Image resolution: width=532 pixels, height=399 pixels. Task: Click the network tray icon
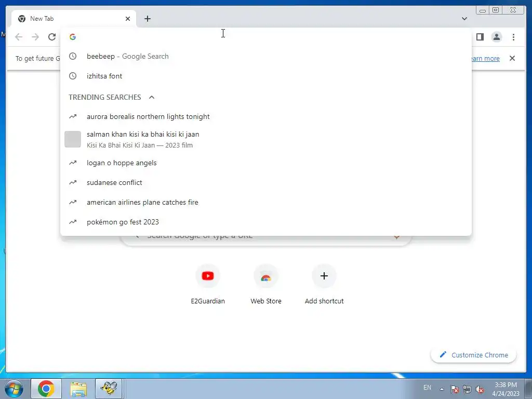(467, 389)
